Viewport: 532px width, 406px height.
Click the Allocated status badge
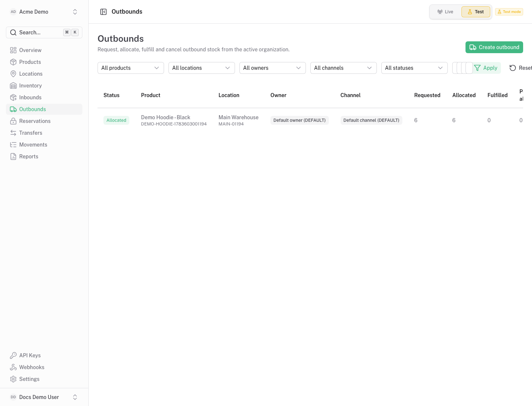tap(116, 120)
